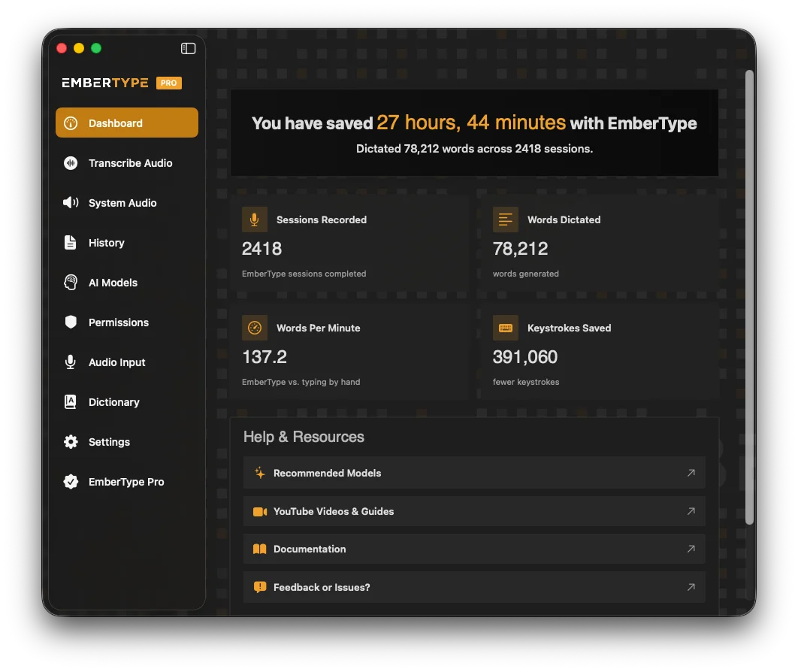Click the EMBERTYPE logo text
The image size is (798, 672).
coord(105,83)
